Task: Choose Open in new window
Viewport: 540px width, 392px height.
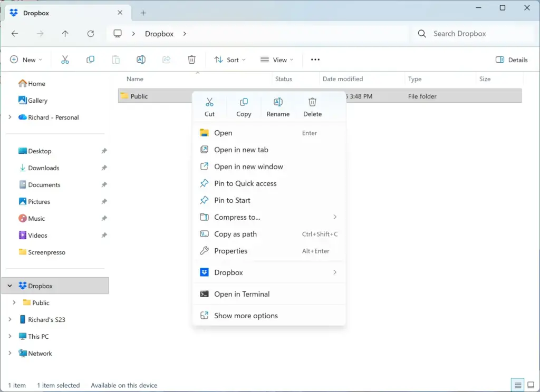Action: coord(269,166)
